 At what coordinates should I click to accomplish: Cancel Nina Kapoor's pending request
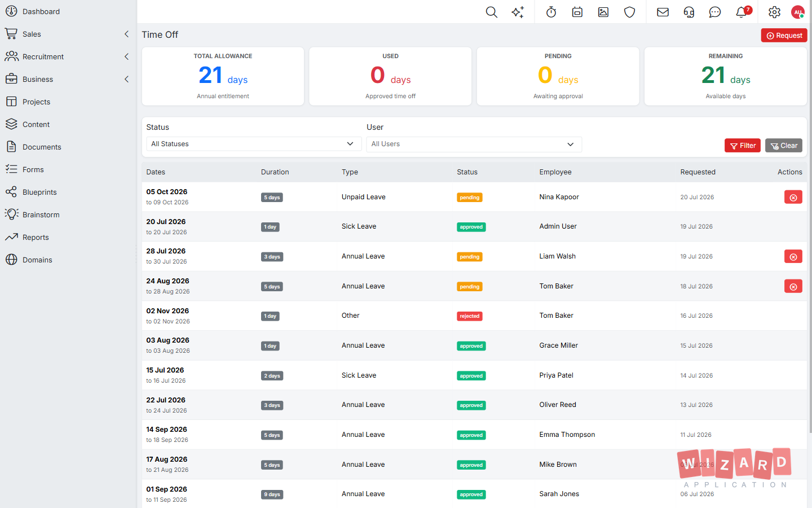click(x=793, y=197)
